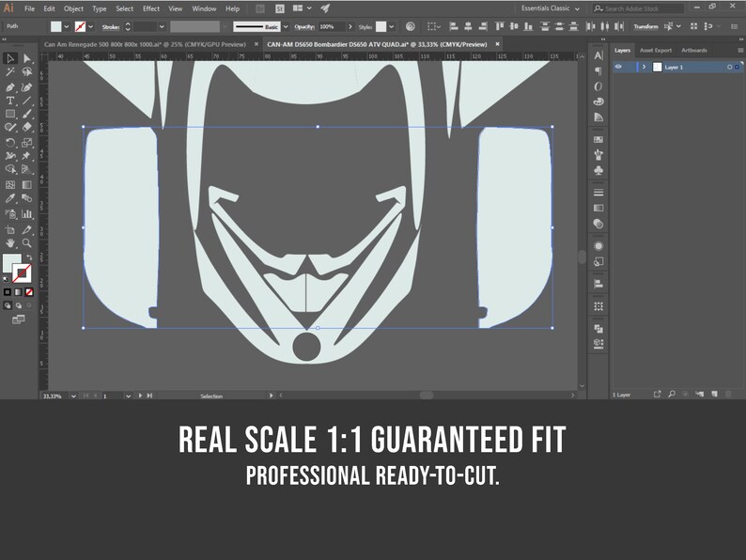Open the Window menu
The height and width of the screenshot is (560, 746).
(204, 8)
